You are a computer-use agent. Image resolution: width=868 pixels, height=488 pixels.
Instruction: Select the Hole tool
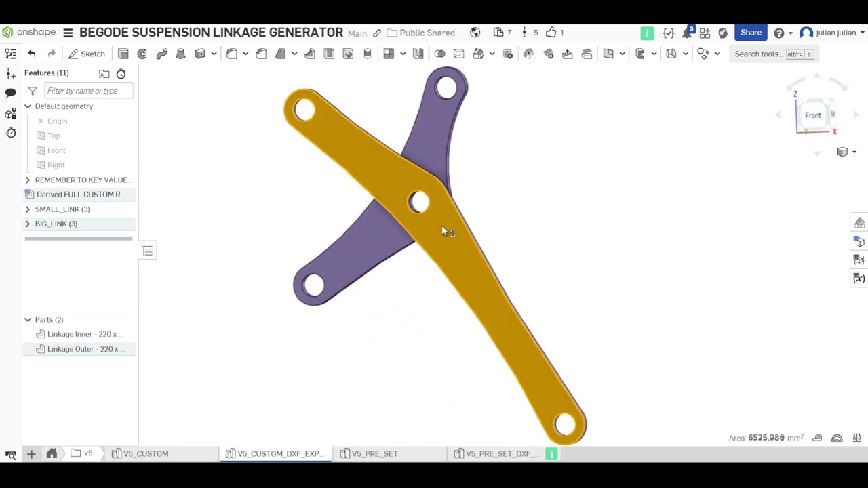(x=348, y=54)
